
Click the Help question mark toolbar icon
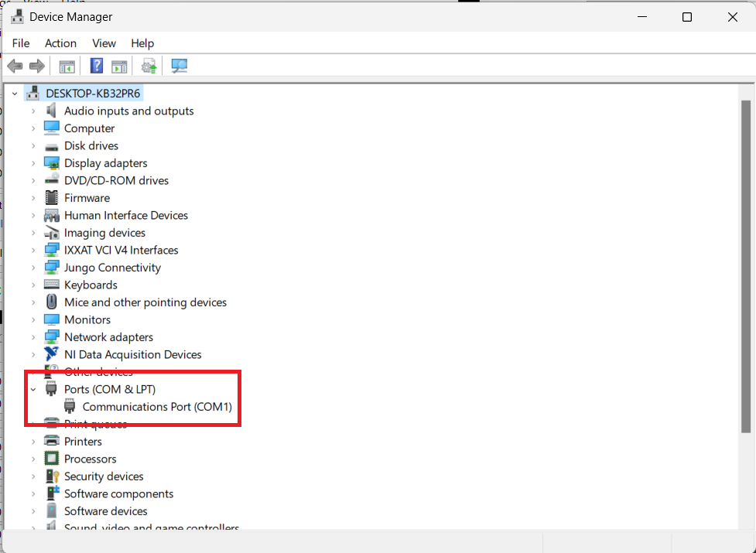click(x=97, y=67)
